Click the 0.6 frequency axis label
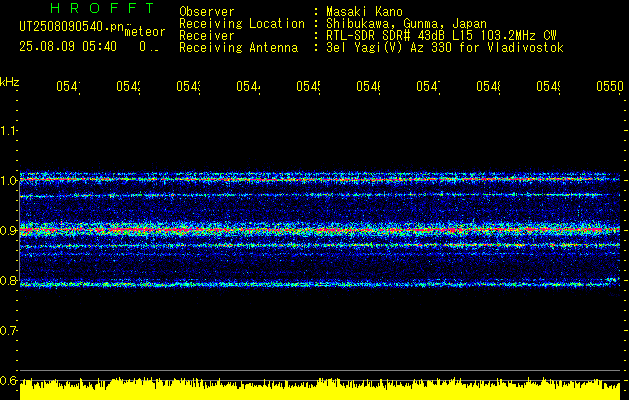 coord(9,381)
